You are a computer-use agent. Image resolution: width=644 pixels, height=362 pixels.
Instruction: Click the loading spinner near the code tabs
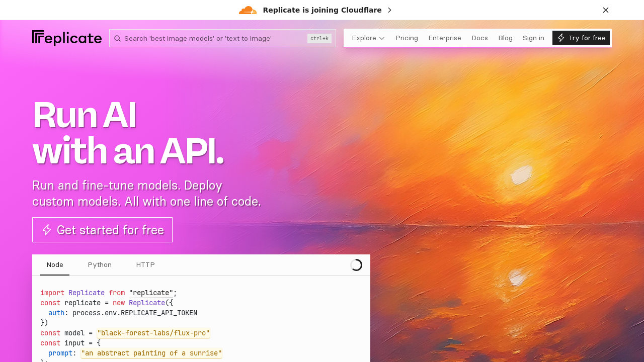[356, 264]
